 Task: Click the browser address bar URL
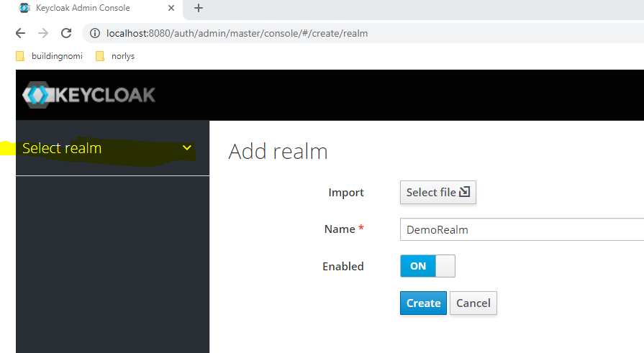tap(237, 33)
